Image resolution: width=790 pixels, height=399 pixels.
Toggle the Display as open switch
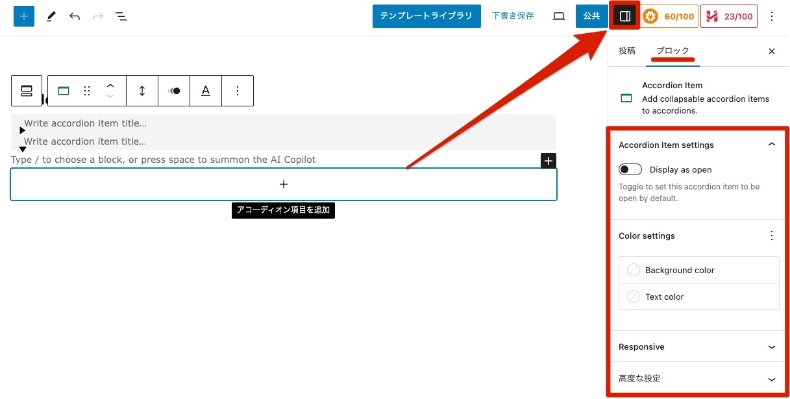(630, 169)
